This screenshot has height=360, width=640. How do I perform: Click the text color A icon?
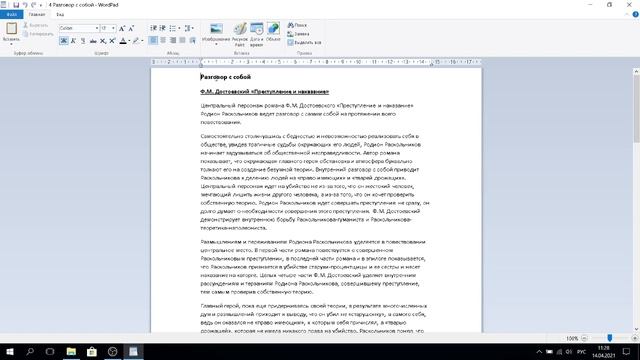click(123, 40)
